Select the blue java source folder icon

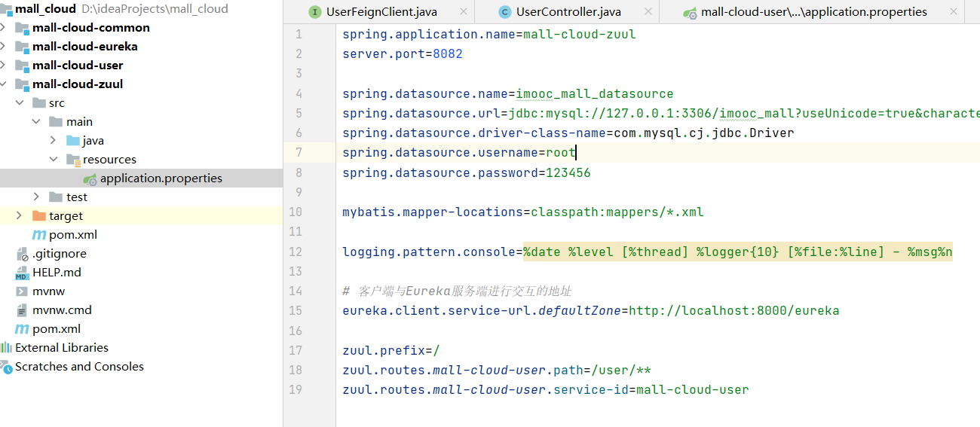[73, 141]
